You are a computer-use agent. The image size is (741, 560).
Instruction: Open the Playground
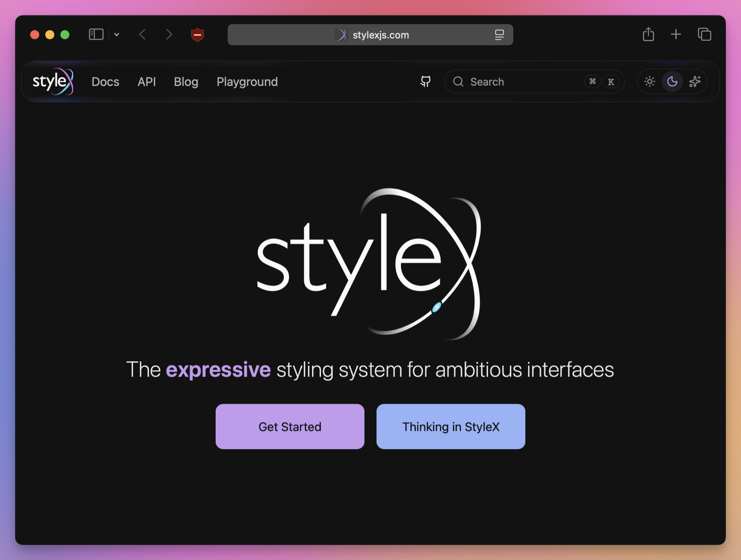[247, 82]
